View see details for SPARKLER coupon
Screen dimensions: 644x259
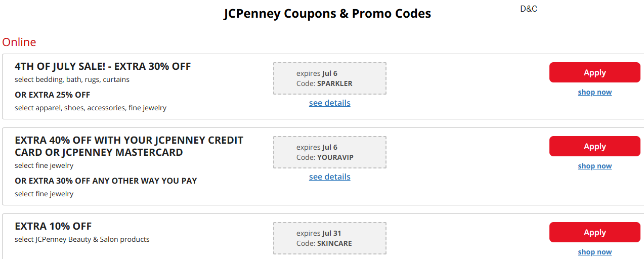click(x=329, y=103)
